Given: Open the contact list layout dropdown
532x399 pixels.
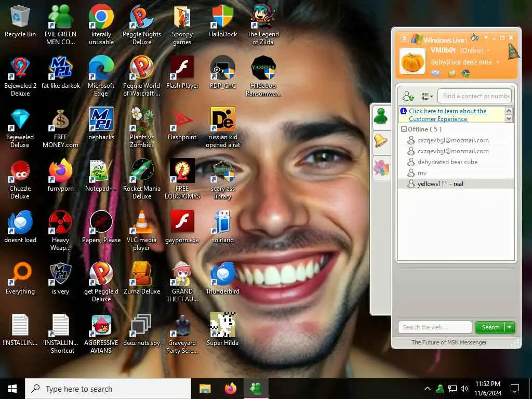Looking at the screenshot, I should pyautogui.click(x=427, y=96).
